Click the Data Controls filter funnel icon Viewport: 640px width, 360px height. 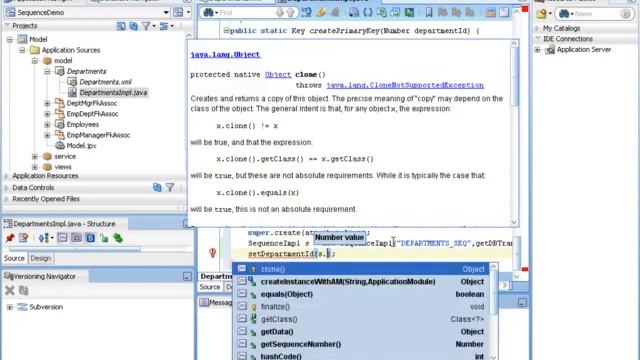(x=170, y=187)
